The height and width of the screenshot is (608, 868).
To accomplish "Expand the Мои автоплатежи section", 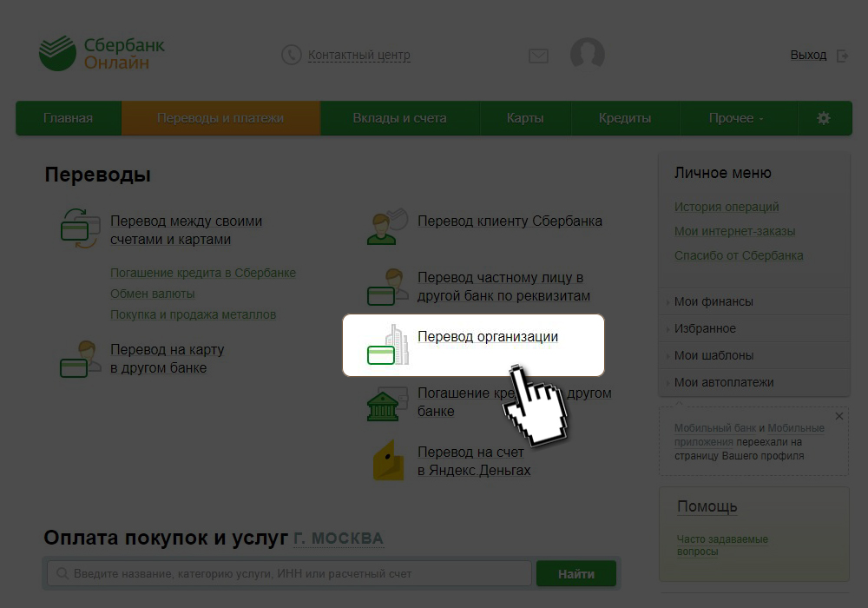I will tap(754, 383).
